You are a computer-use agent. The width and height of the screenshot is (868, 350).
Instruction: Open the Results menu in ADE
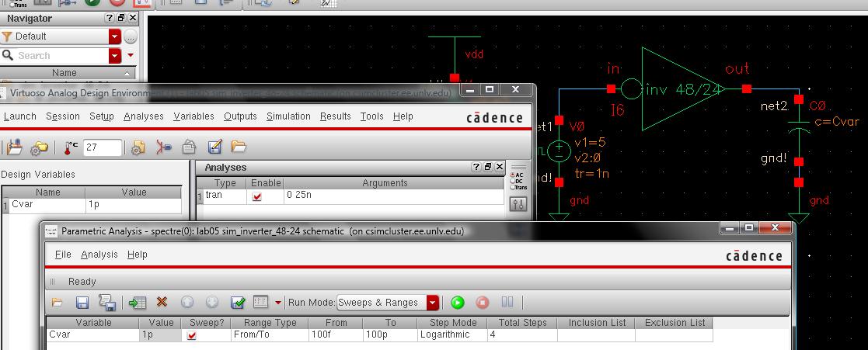tap(336, 116)
